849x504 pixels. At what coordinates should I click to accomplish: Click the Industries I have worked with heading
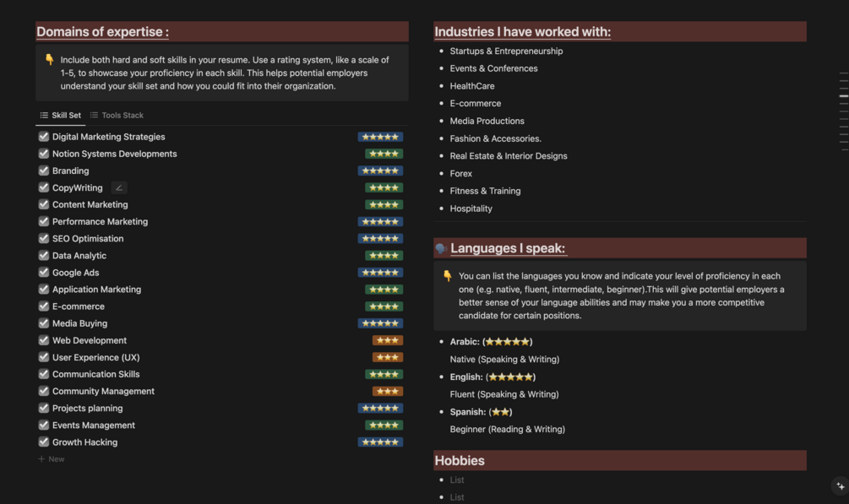coord(522,32)
